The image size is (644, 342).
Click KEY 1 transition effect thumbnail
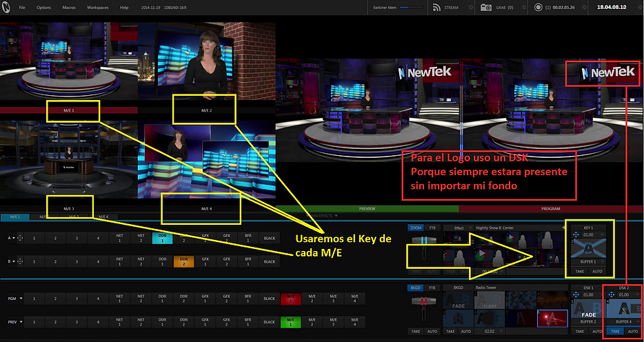[x=590, y=249]
